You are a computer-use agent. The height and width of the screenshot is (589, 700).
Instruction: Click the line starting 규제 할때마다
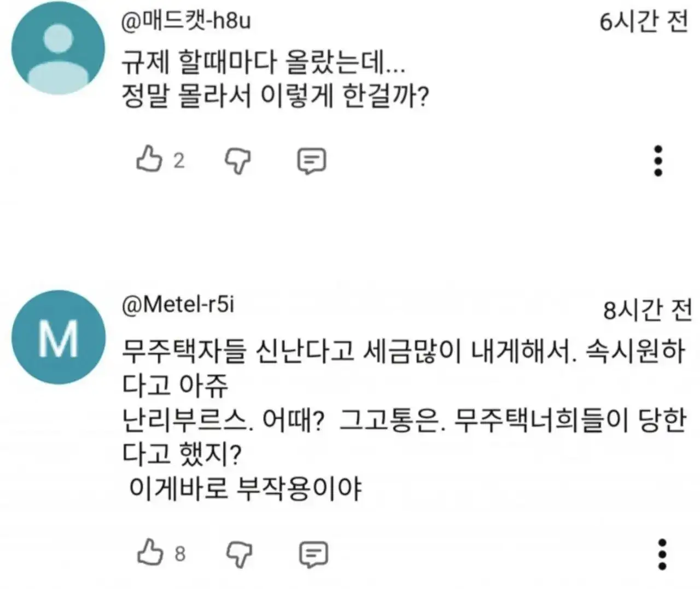(x=263, y=62)
